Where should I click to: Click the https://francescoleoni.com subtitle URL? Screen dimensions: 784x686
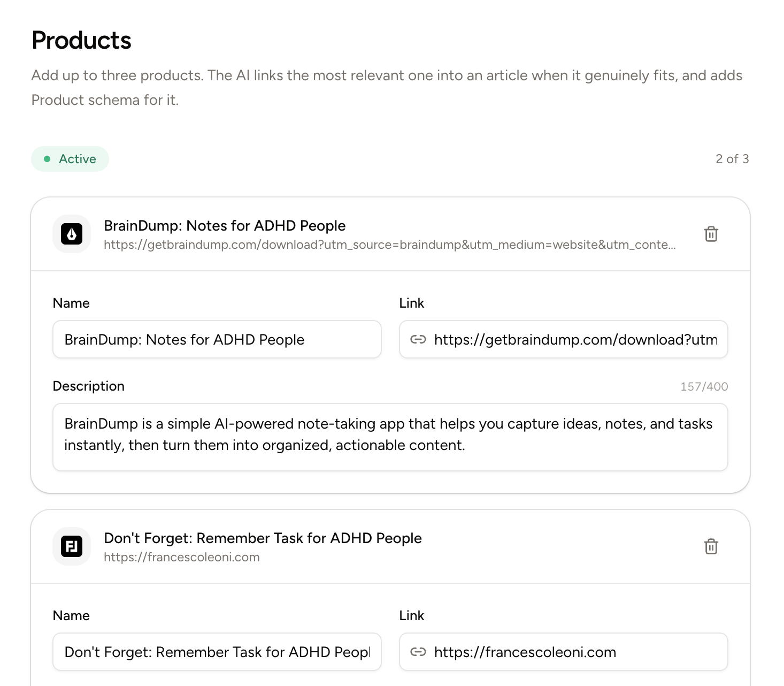point(182,557)
